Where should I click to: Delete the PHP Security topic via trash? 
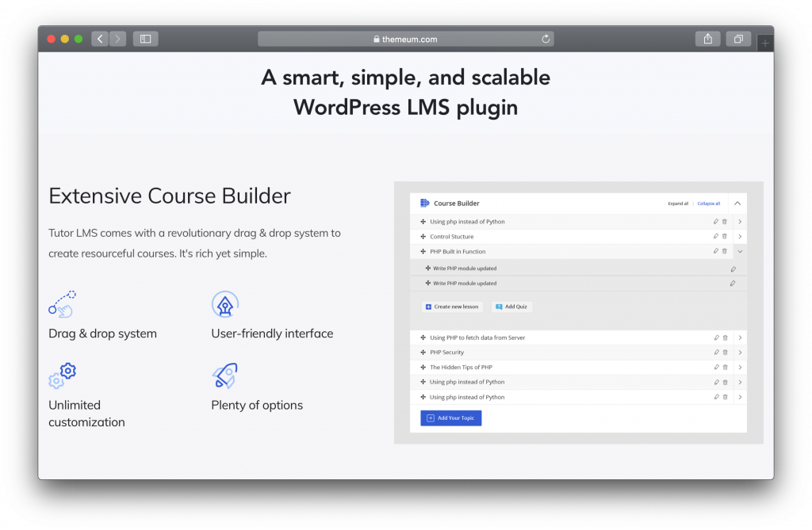pos(725,353)
